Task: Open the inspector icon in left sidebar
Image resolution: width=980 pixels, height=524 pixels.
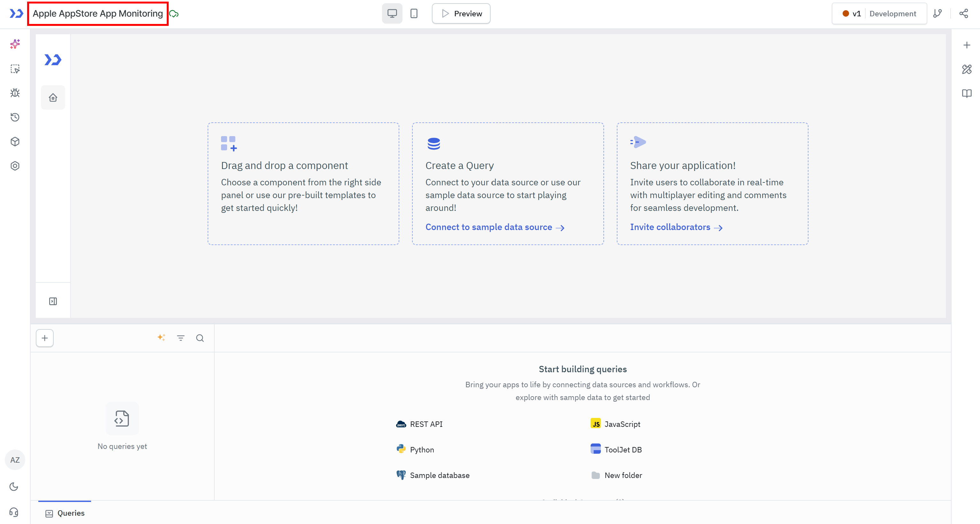Action: point(15,68)
